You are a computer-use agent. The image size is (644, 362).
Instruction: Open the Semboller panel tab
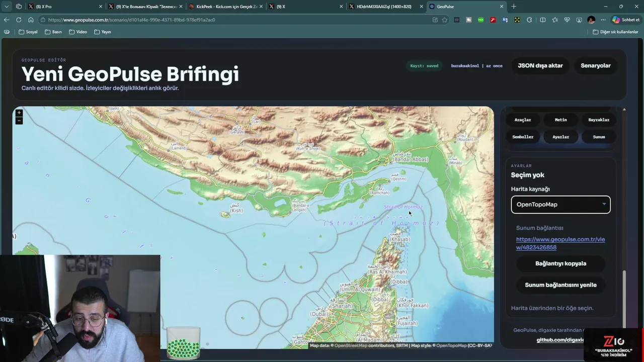(x=523, y=137)
